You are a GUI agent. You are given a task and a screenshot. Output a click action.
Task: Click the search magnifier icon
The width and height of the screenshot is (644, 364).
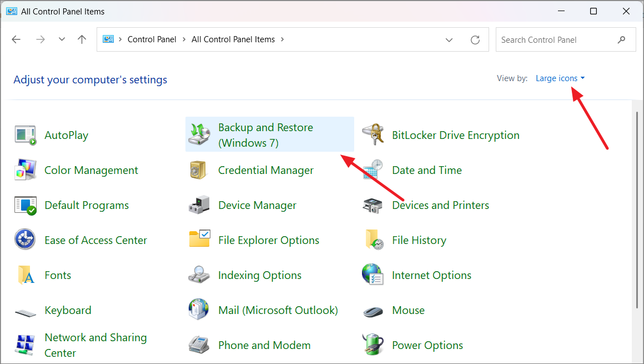[621, 40]
